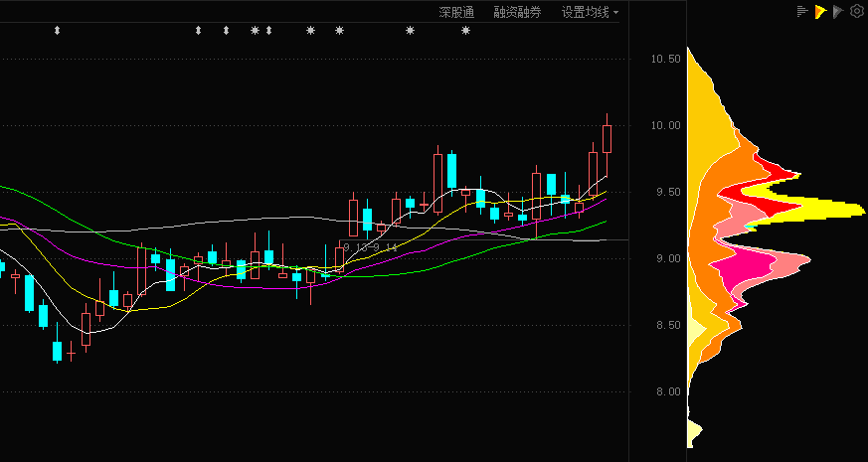Open chip distribution settings gear
This screenshot has width=868, height=462.
(x=857, y=11)
